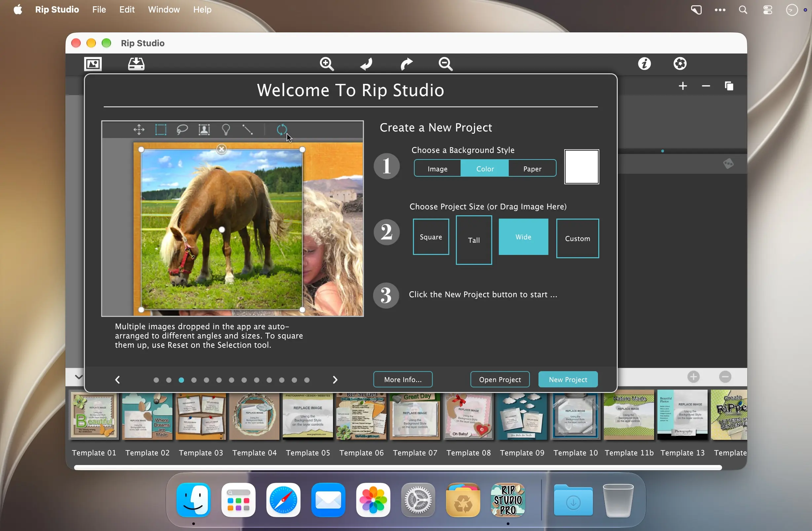Click the open image icon in toolbar
This screenshot has width=812, height=531.
pos(93,64)
